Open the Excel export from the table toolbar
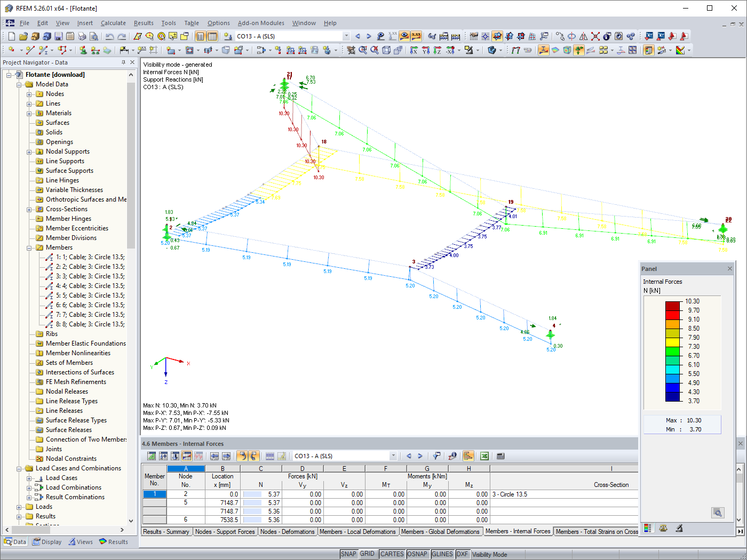The image size is (747, 560). 484,456
